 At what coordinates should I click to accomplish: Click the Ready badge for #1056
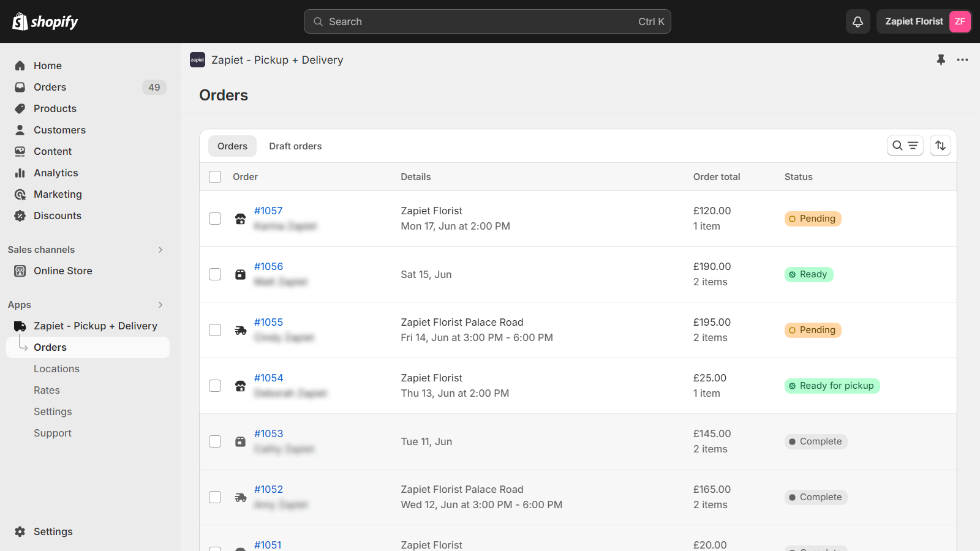[809, 274]
